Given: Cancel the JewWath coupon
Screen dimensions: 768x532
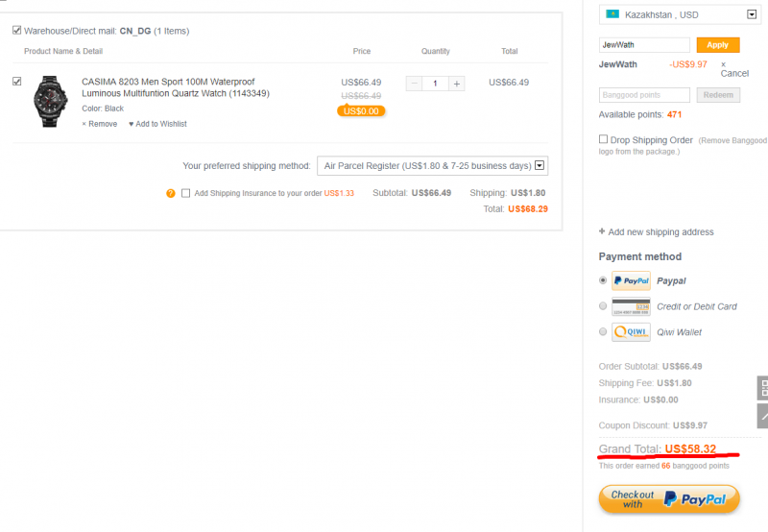Looking at the screenshot, I should 734,69.
